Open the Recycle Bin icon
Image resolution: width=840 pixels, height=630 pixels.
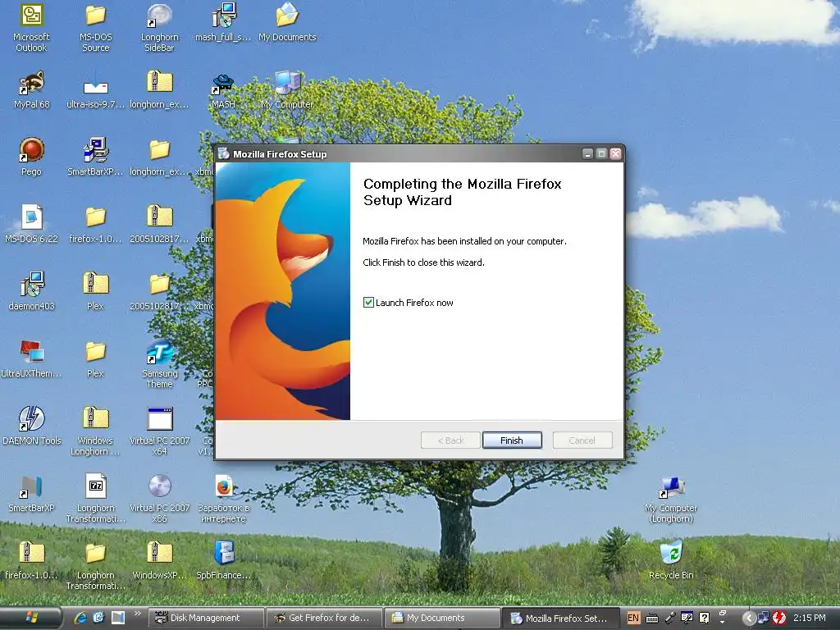click(671, 553)
